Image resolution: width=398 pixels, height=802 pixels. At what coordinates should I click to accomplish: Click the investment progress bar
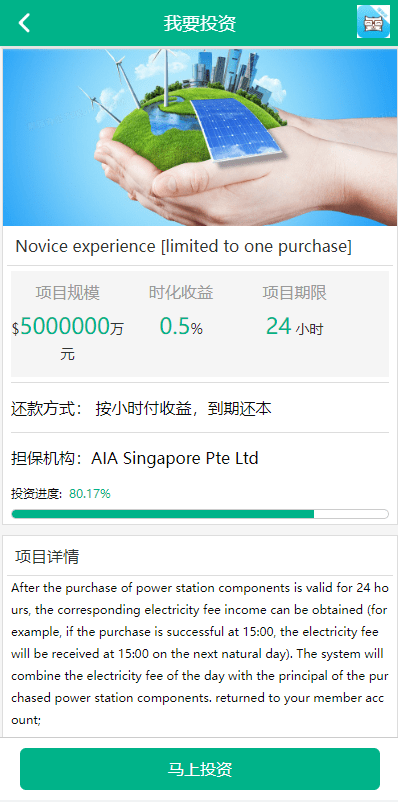200,514
